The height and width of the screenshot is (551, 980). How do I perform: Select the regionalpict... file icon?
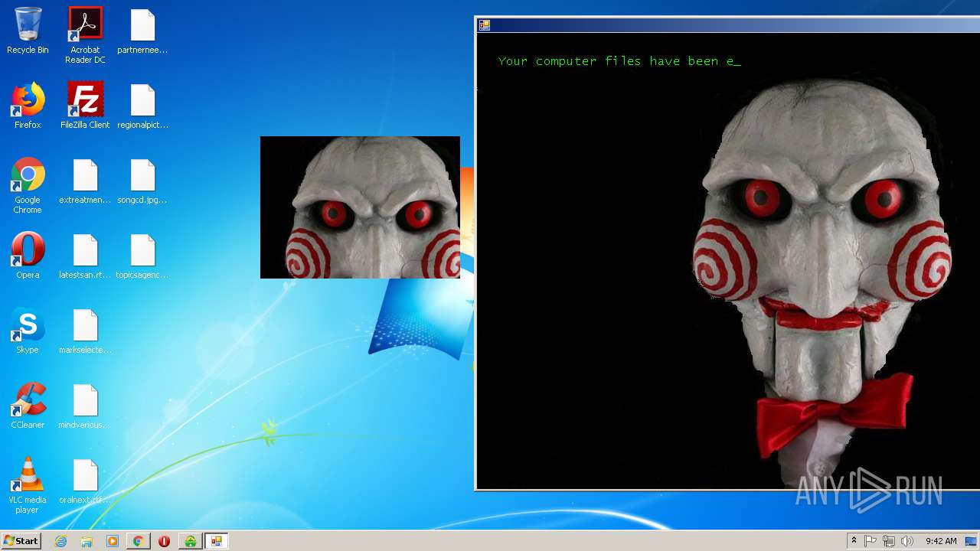click(142, 106)
